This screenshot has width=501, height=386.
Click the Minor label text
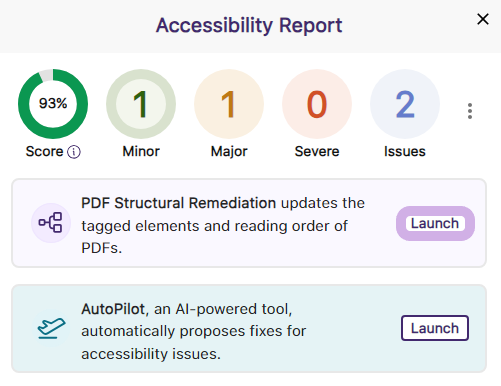pos(141,152)
